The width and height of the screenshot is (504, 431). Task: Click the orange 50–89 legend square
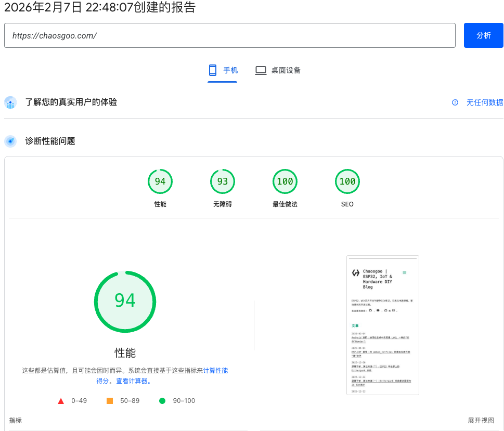click(x=109, y=401)
